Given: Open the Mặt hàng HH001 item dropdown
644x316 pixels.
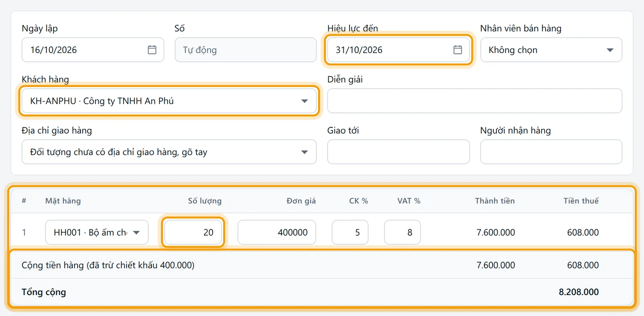Looking at the screenshot, I should click(136, 232).
